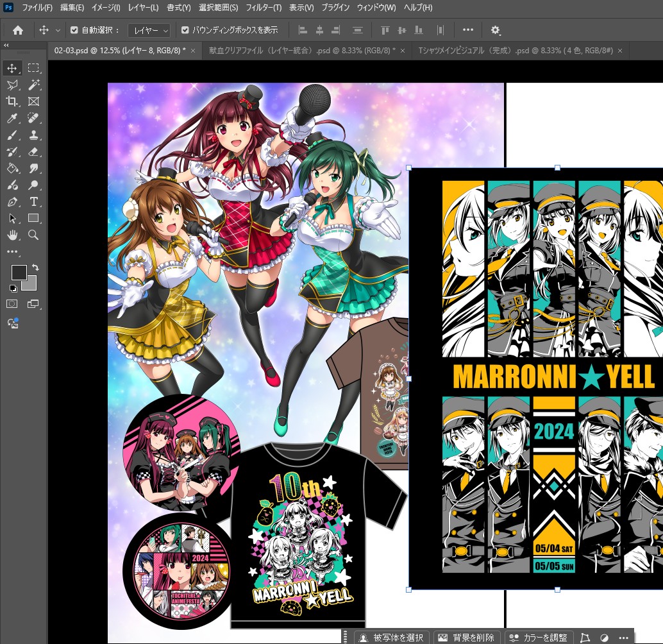Select the Horizontal Type tool

click(x=33, y=201)
